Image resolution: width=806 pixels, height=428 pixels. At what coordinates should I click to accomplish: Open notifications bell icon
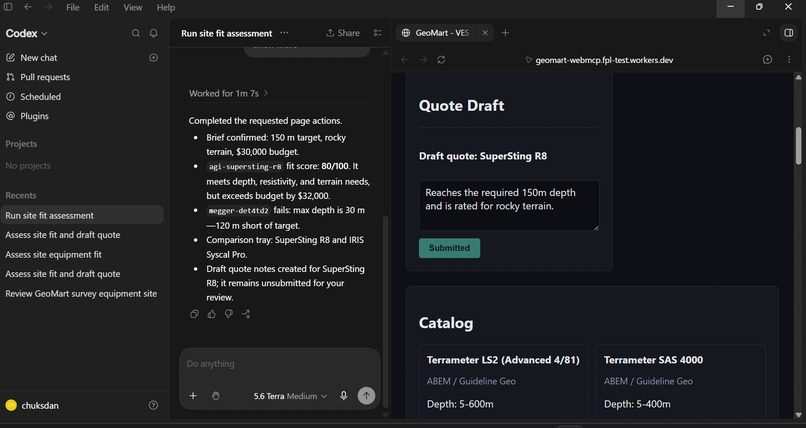[x=154, y=33]
